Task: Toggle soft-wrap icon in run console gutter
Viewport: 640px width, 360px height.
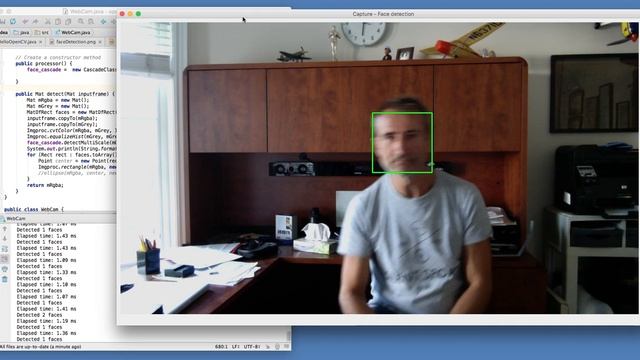Action: click(5, 249)
